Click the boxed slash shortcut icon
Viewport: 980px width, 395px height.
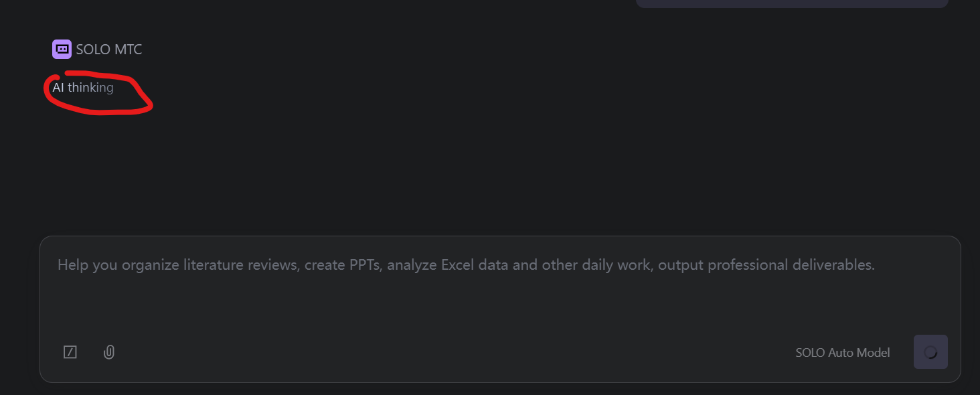coord(70,352)
